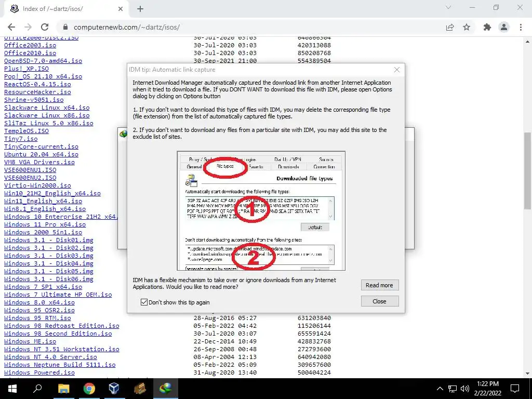Click the page vertical scrollbar thumb
532x399 pixels.
pyautogui.click(x=527, y=170)
